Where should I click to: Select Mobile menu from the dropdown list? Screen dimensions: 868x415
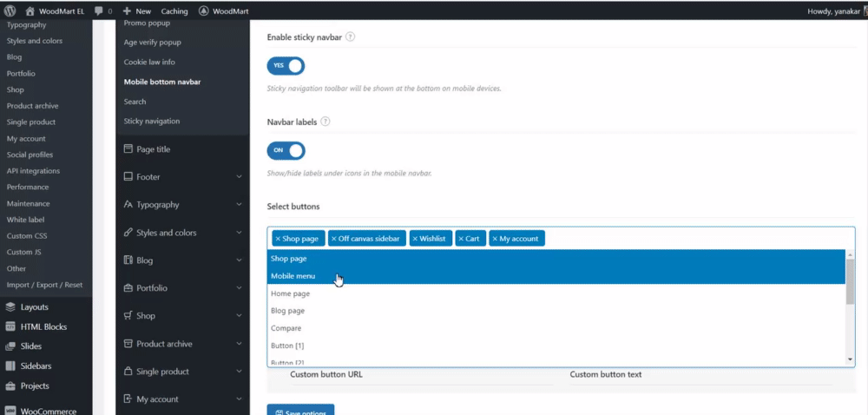click(x=556, y=276)
